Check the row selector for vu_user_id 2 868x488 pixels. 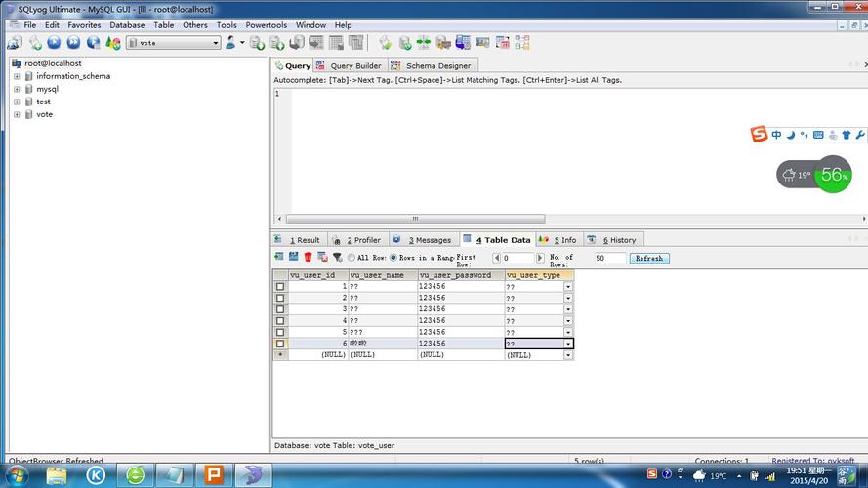pyautogui.click(x=280, y=298)
